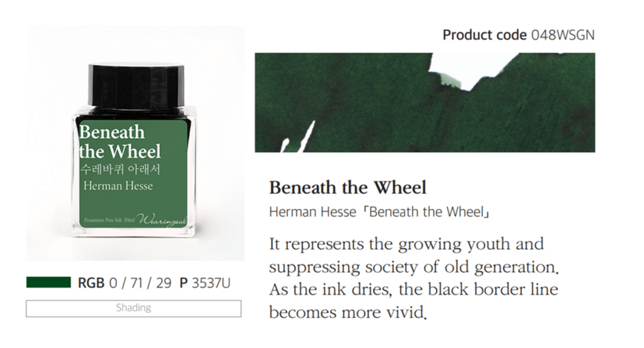Click the "Beneath the Wheel" title on the bottle label

coord(119,142)
